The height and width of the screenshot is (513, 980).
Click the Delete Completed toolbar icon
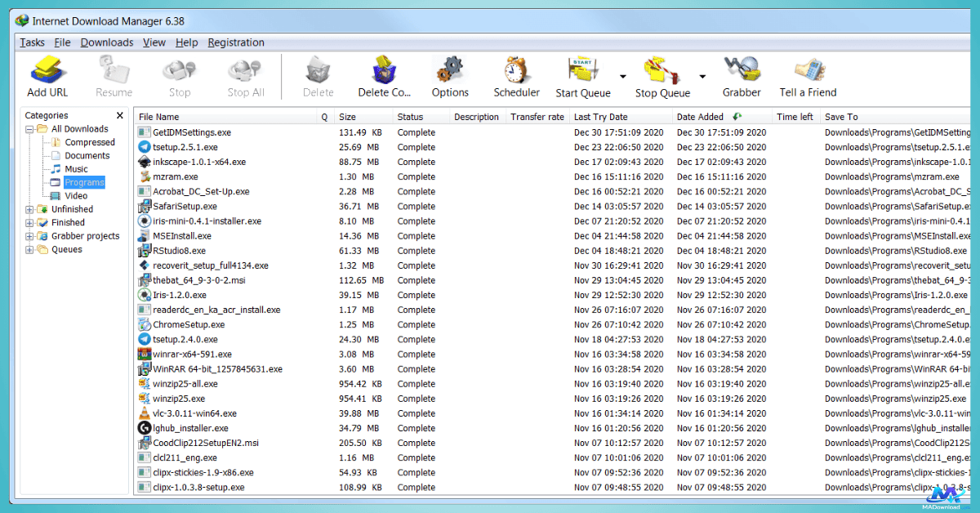(x=384, y=69)
